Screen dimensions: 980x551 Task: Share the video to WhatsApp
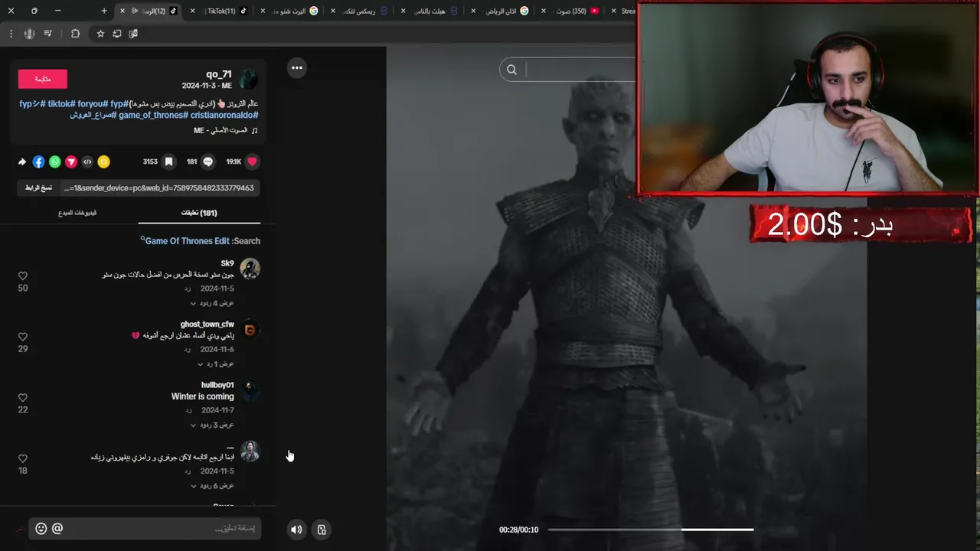[55, 161]
